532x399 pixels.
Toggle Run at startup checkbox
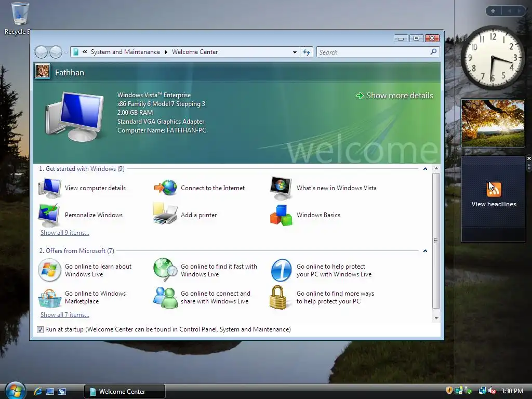[x=40, y=329]
